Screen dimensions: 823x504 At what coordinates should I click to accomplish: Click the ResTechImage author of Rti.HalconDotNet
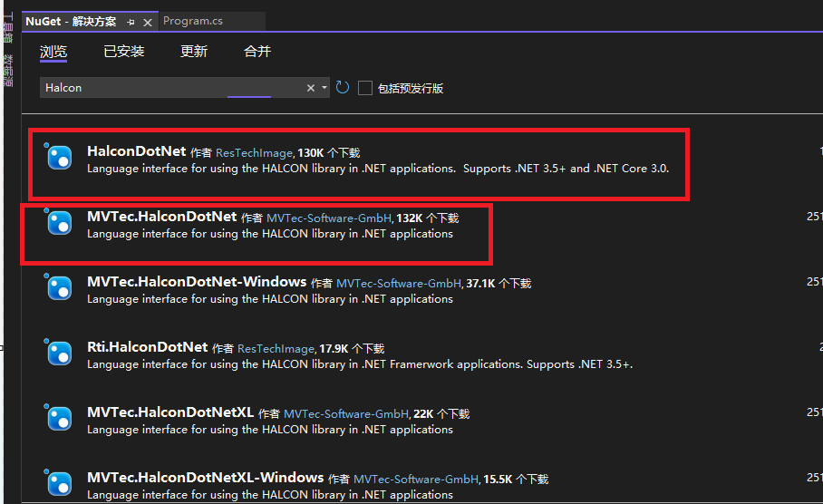pyautogui.click(x=276, y=349)
